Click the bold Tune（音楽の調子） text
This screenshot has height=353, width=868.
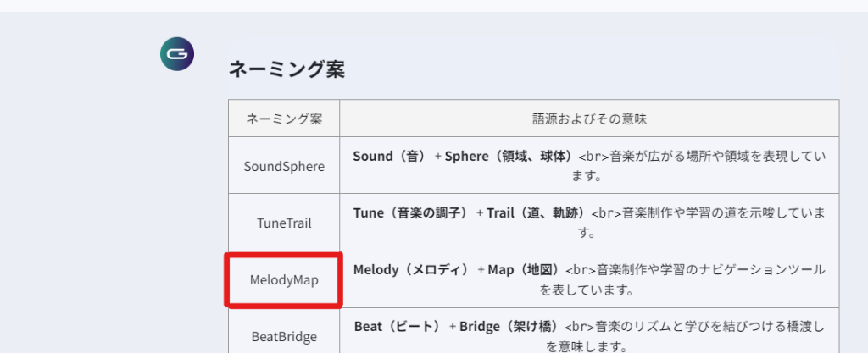click(410, 212)
